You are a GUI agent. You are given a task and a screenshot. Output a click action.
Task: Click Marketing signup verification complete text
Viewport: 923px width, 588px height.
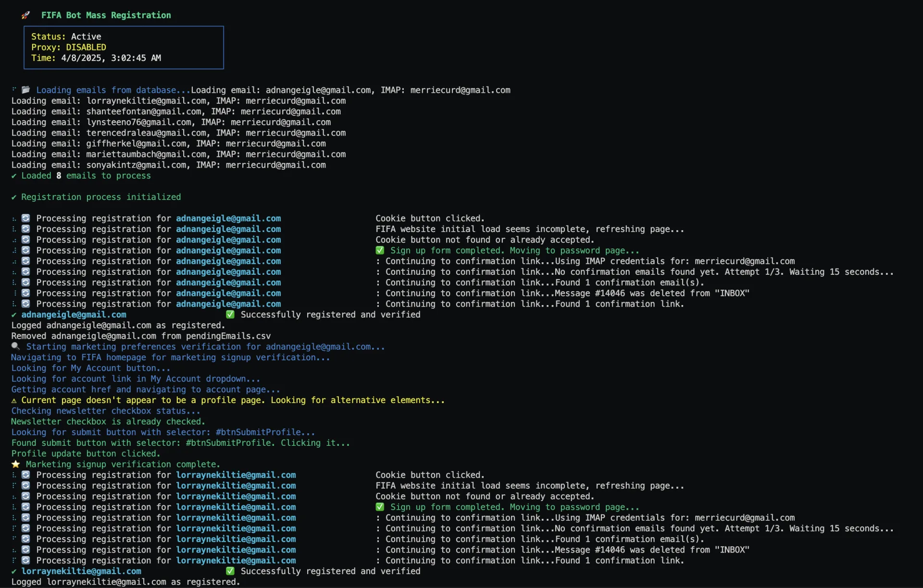(x=123, y=464)
